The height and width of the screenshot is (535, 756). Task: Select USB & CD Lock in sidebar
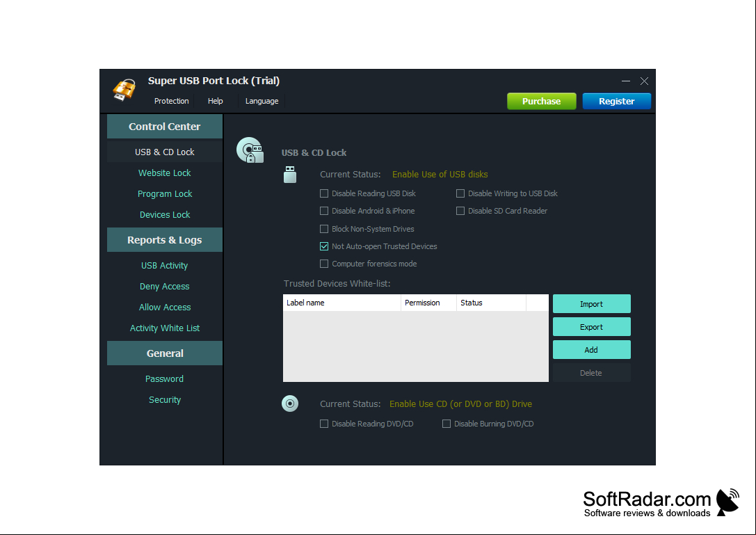[x=164, y=152]
